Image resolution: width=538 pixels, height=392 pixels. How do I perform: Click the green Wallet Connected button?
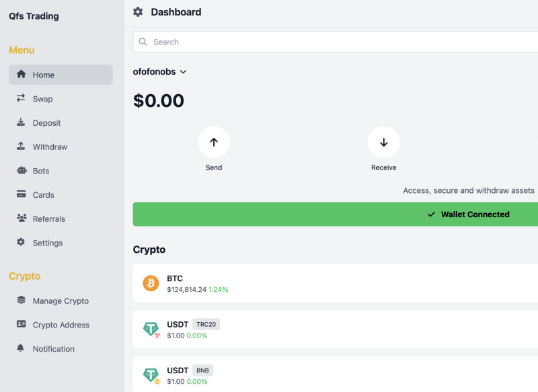336,214
